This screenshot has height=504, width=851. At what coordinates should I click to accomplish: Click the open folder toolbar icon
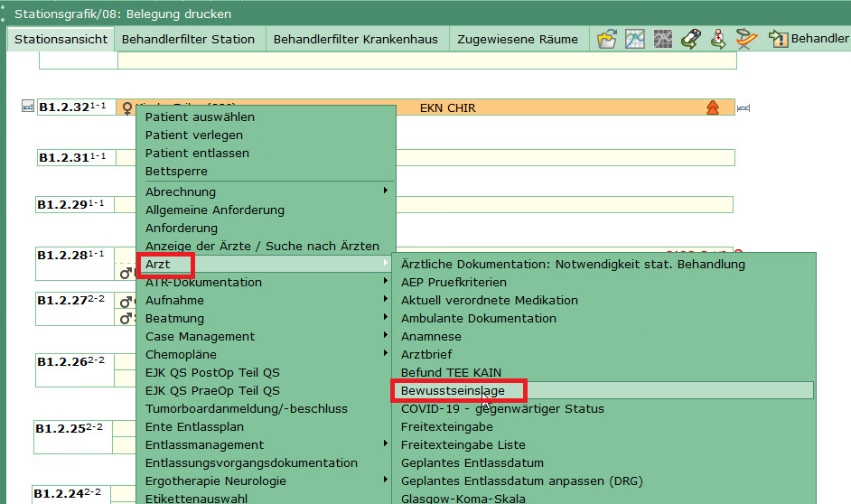point(607,39)
